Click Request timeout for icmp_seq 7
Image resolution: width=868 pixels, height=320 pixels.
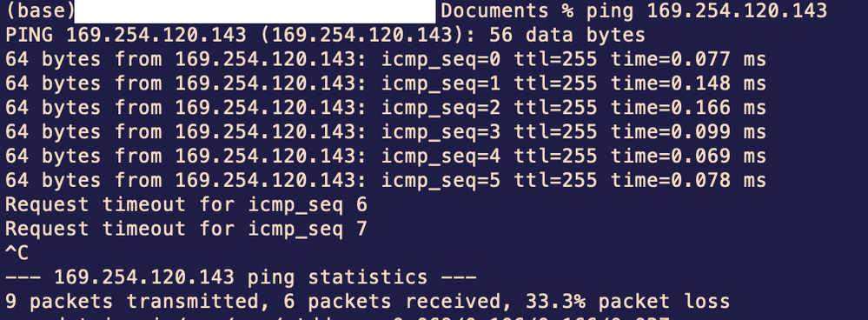pyautogui.click(x=186, y=230)
